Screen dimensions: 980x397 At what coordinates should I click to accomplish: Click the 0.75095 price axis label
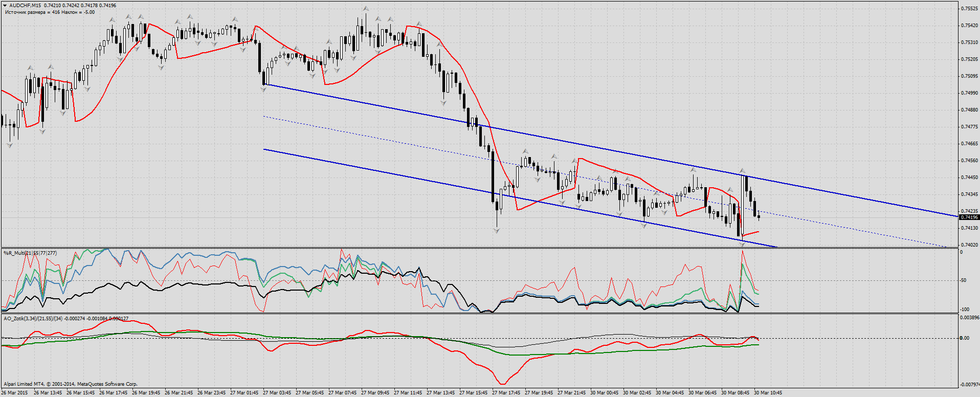(970, 76)
